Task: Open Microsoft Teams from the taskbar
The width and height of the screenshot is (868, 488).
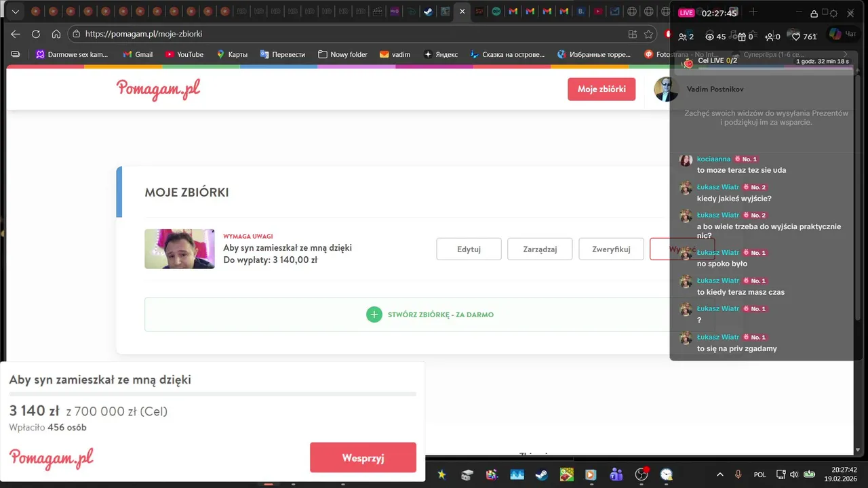Action: [x=616, y=474]
